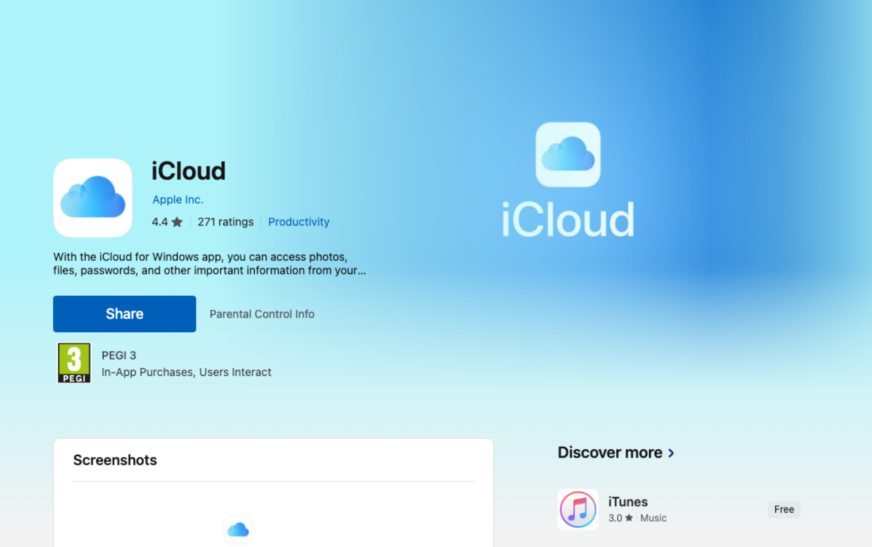Image resolution: width=872 pixels, height=547 pixels.
Task: View the 271 ratings
Action: pyautogui.click(x=225, y=222)
